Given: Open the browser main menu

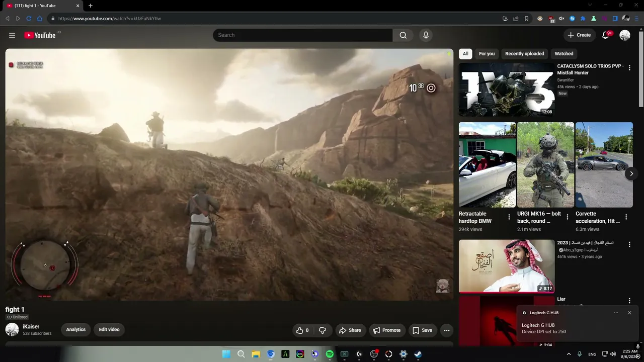Looking at the screenshot, I should click(x=636, y=19).
